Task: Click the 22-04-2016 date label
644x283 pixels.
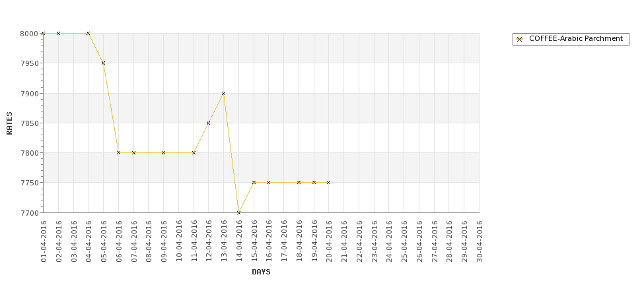Action: click(359, 241)
